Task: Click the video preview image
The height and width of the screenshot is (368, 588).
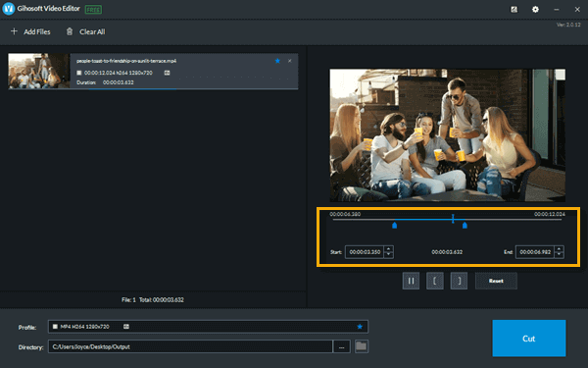Action: click(448, 135)
